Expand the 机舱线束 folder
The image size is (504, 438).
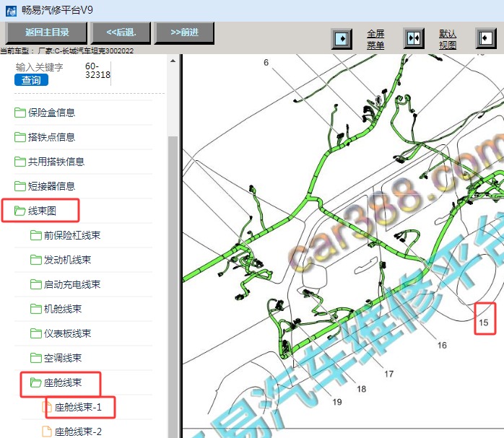point(63,309)
